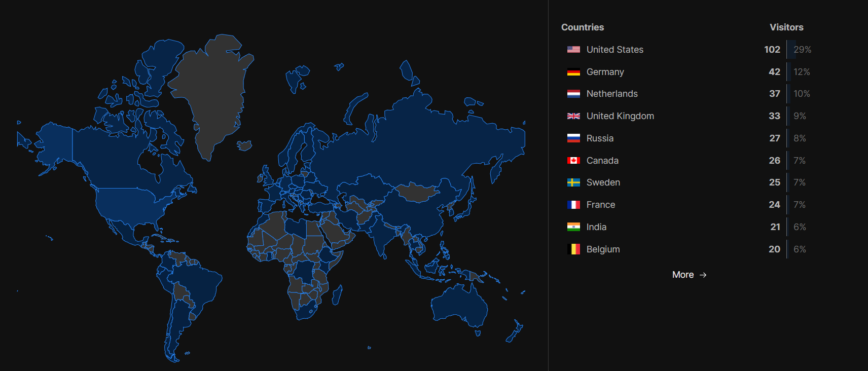This screenshot has height=371, width=868.
Task: Click the United Kingdom flag icon
Action: pos(573,116)
